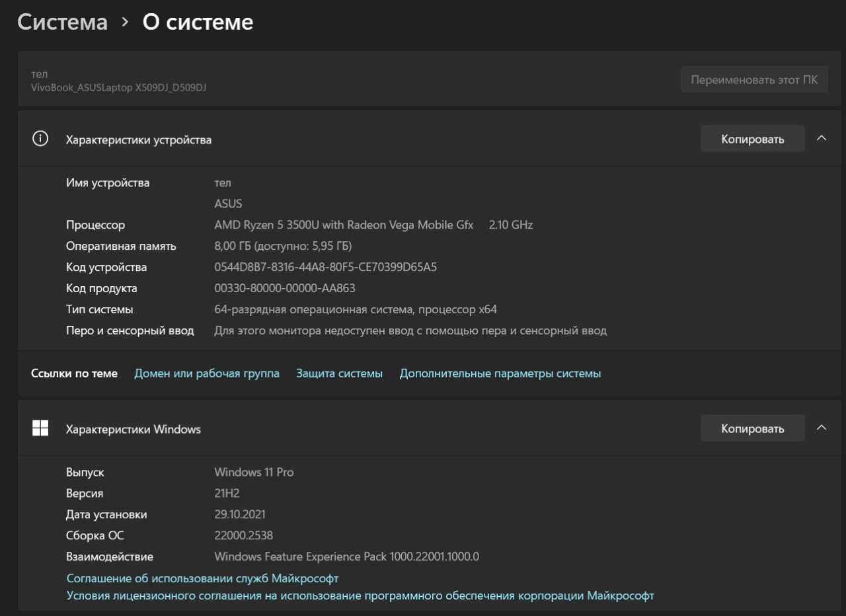Click Переименовать этот ПК button
This screenshot has width=846, height=616.
click(754, 79)
